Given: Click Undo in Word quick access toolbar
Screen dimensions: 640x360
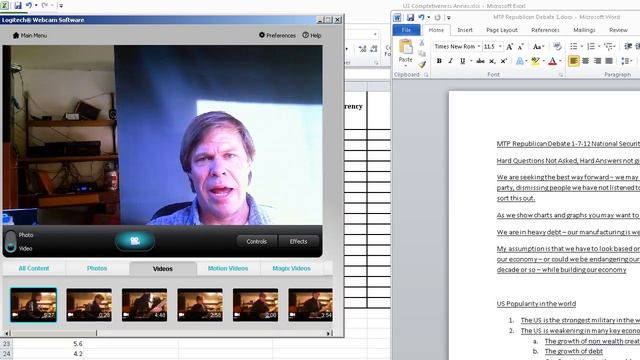Looking at the screenshot, I should click(x=421, y=17).
